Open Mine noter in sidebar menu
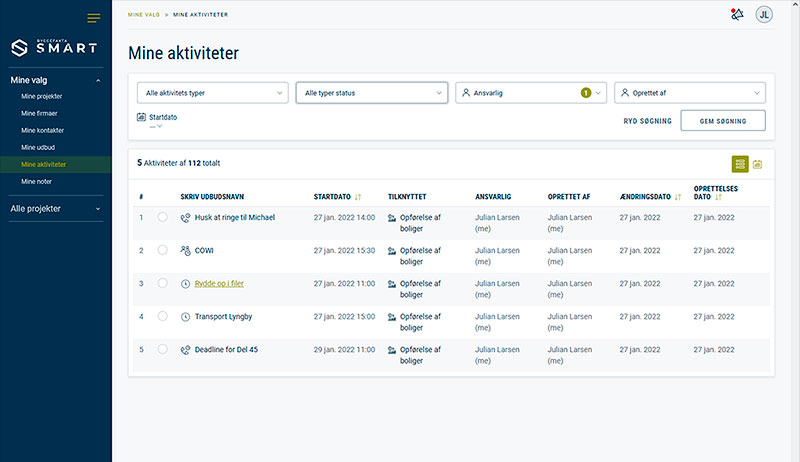Image resolution: width=800 pixels, height=462 pixels. pyautogui.click(x=38, y=181)
